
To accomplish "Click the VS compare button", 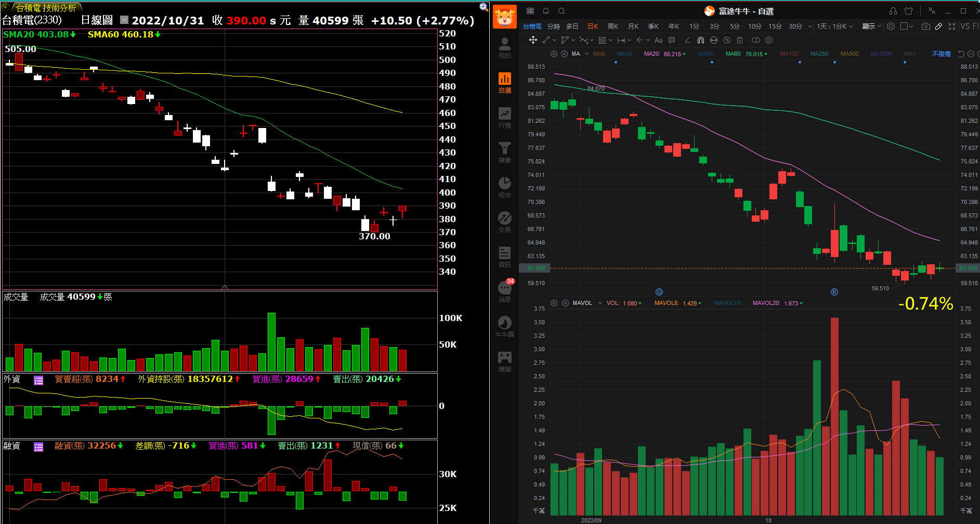I will [x=965, y=26].
